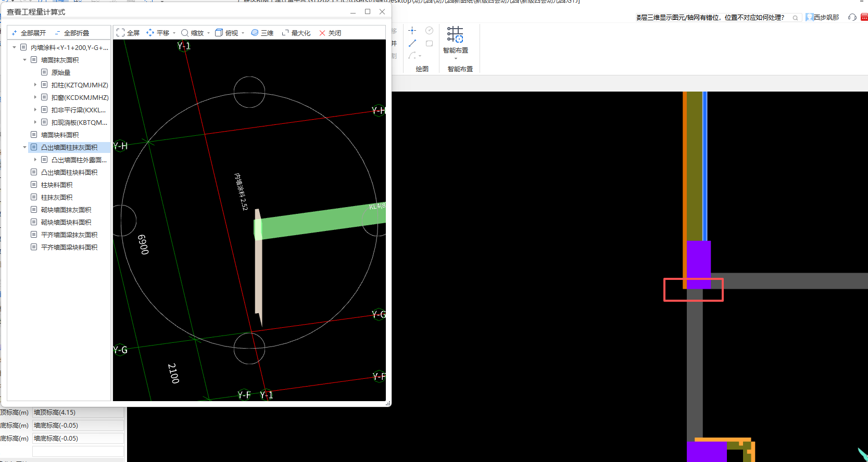Open the 俯视 view dropdown arrow
Viewport: 868px width, 462px height.
pos(243,33)
